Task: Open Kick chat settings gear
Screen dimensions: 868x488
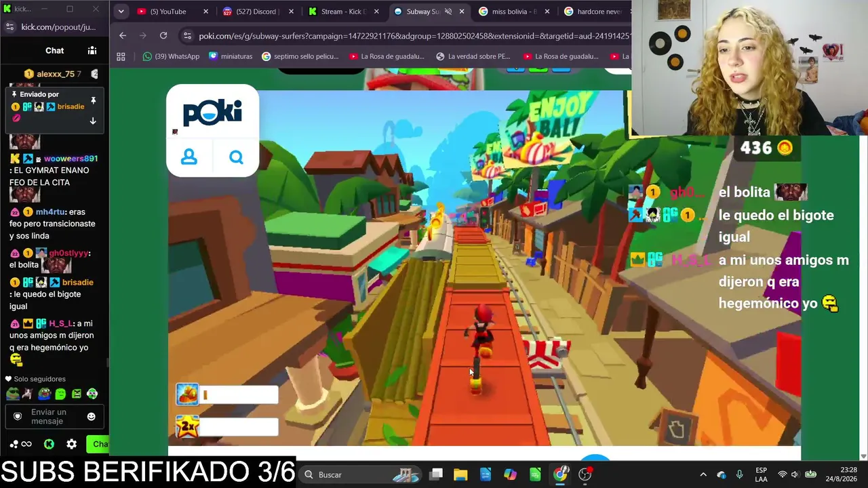Action: pos(72,444)
